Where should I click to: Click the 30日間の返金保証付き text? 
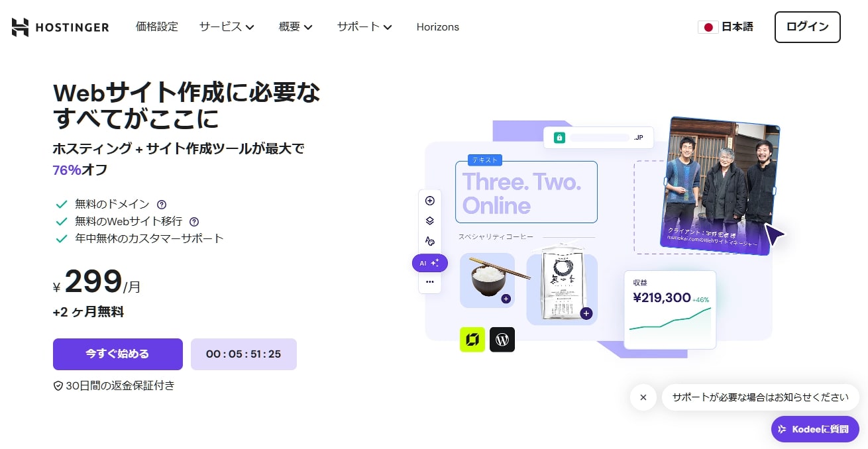tap(120, 385)
